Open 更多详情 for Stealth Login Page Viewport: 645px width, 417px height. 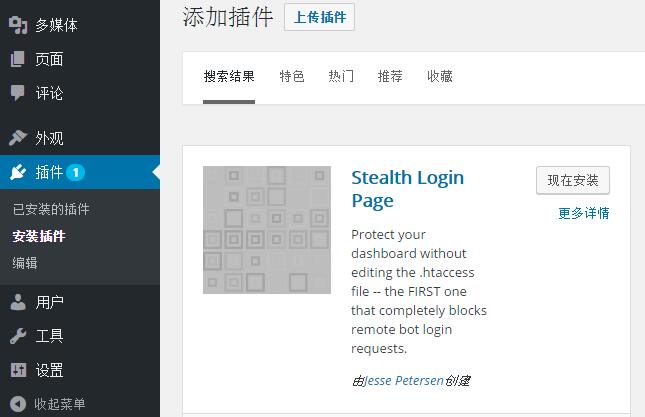click(584, 213)
